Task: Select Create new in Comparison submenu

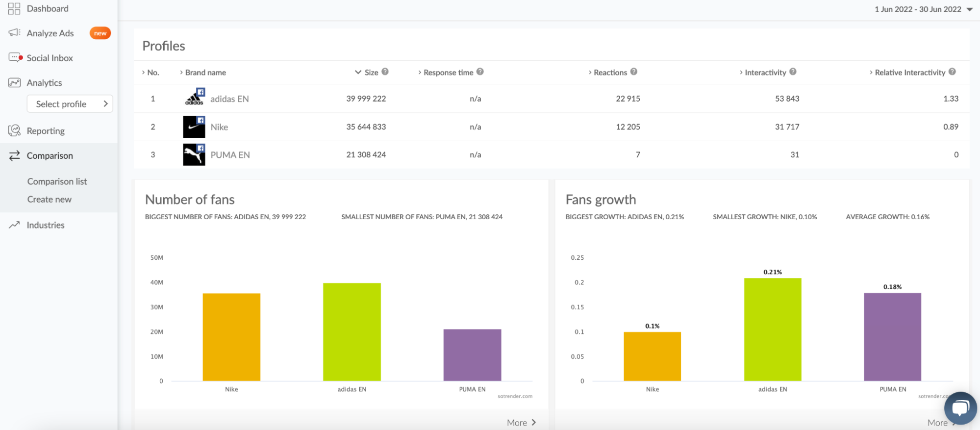Action: coord(49,200)
